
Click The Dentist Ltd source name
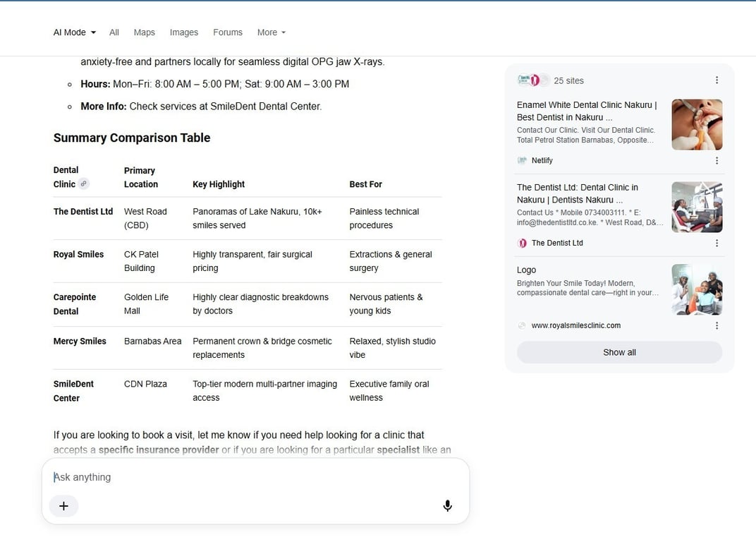(557, 243)
